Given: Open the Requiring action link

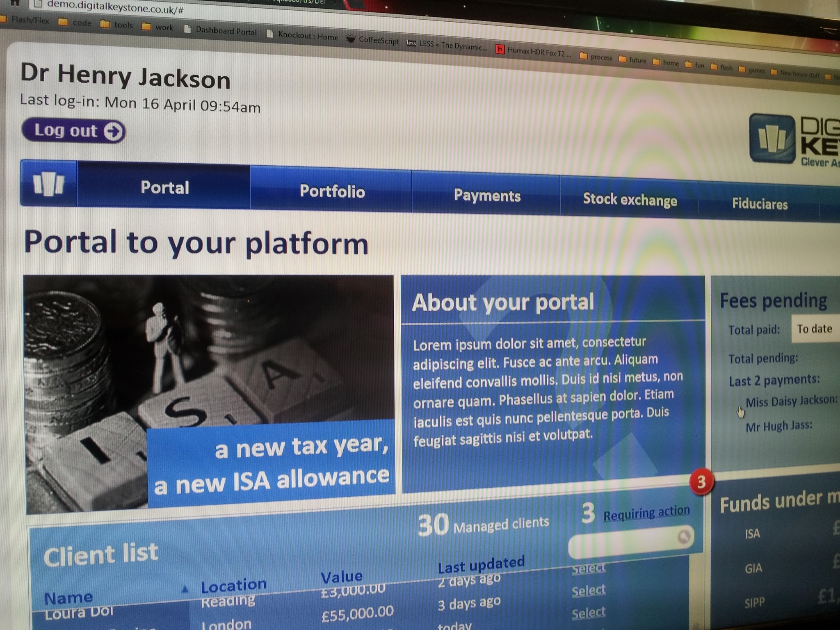Looking at the screenshot, I should click(x=646, y=512).
